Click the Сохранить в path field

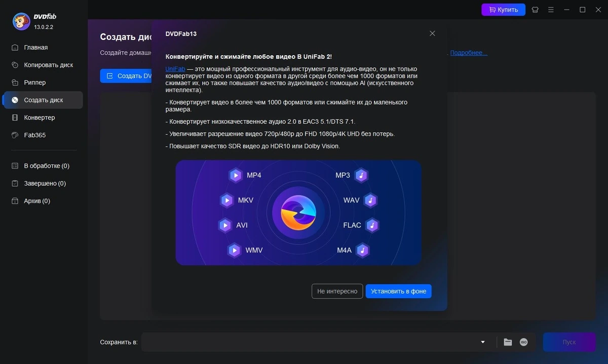point(310,342)
